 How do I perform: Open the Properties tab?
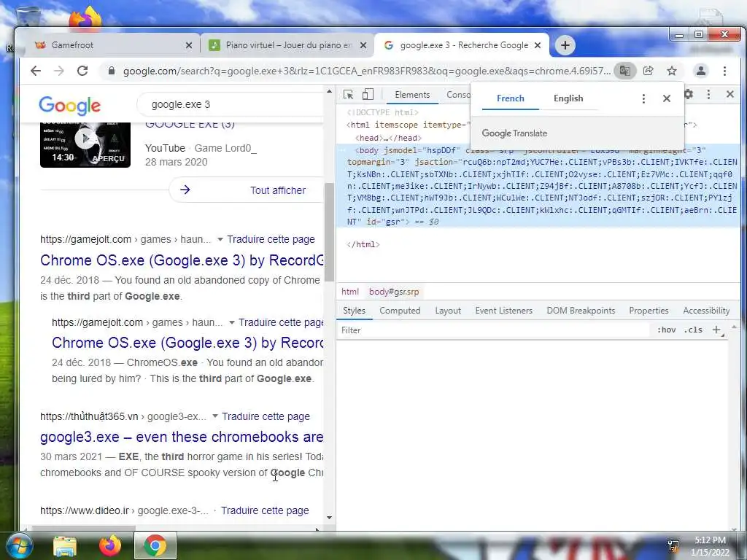coord(649,311)
